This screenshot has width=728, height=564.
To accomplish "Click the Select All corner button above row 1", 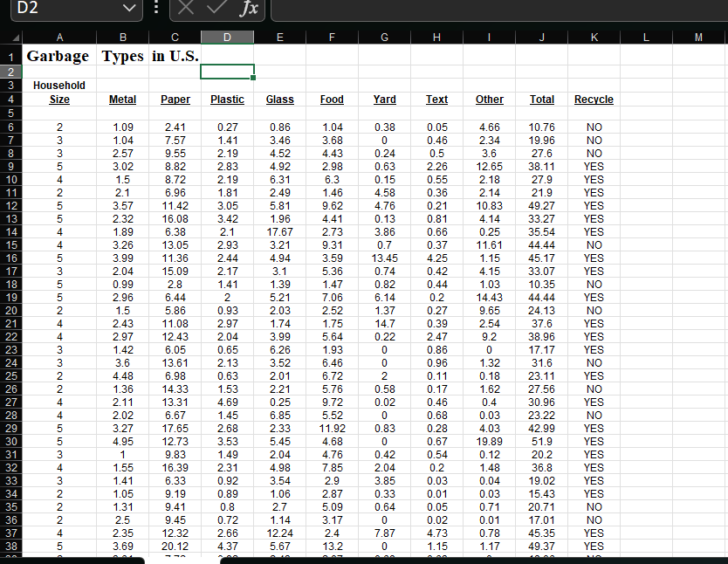I will (17, 37).
